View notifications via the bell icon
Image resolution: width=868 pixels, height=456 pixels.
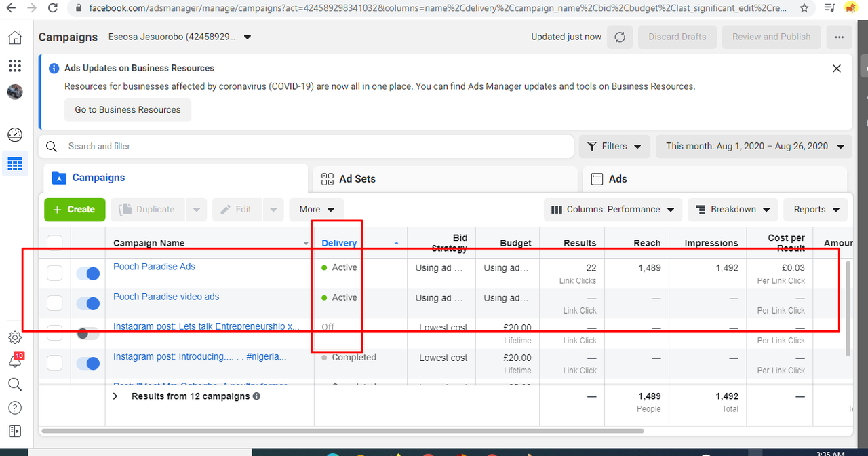(x=14, y=361)
